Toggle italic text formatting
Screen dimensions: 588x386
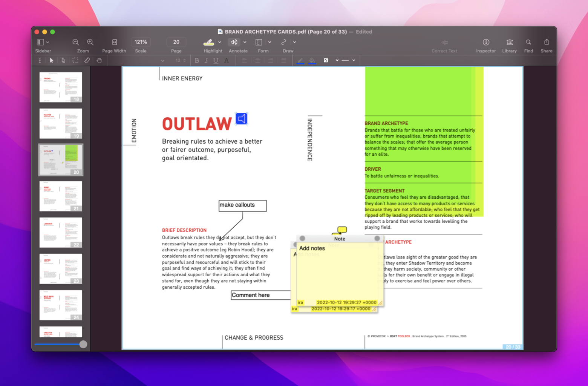206,60
